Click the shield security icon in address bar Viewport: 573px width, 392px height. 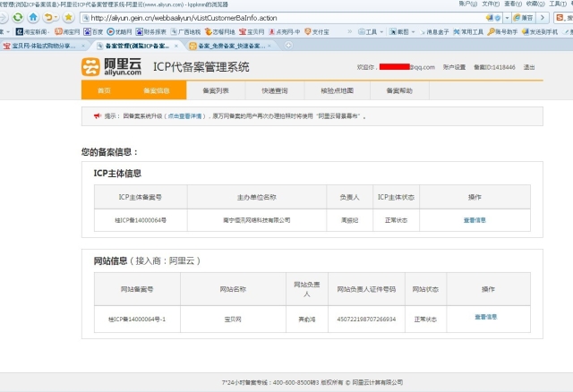(498, 18)
